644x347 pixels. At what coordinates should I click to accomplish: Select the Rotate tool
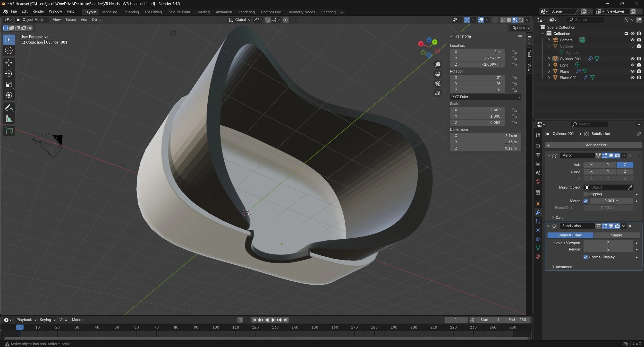pos(9,74)
